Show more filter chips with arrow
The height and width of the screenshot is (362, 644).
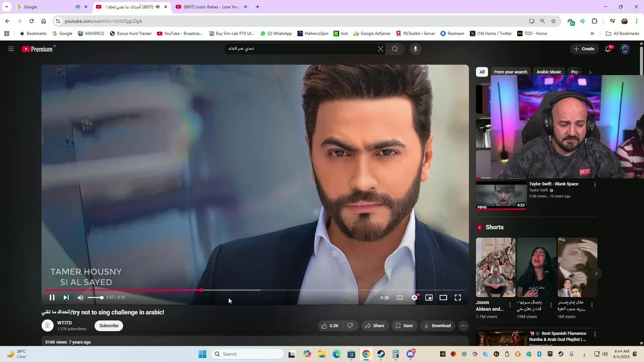pos(590,72)
